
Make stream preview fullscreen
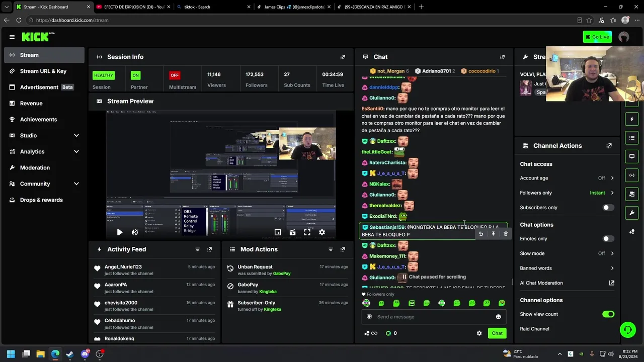[x=307, y=232]
